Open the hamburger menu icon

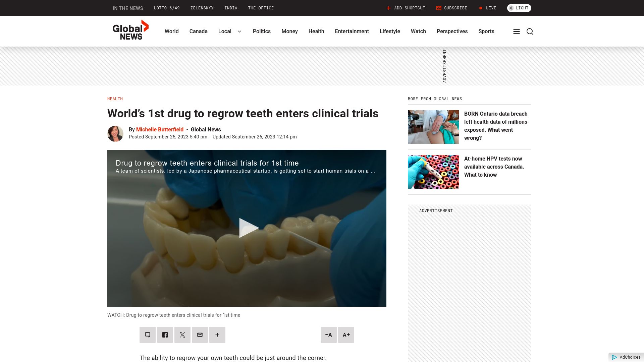pyautogui.click(x=517, y=32)
